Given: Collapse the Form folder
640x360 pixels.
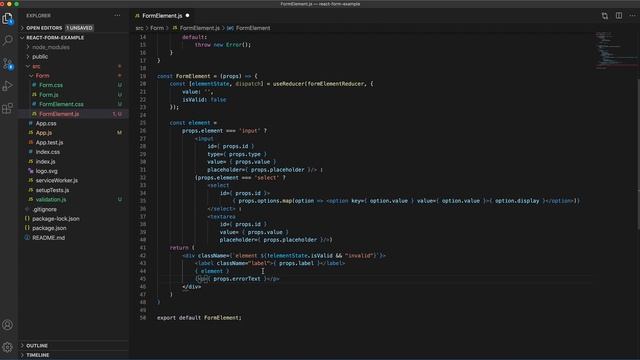Looking at the screenshot, I should (42, 76).
